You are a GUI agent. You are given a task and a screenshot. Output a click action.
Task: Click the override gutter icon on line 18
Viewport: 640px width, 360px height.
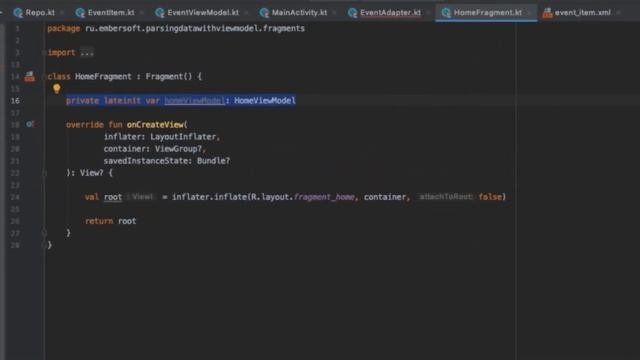tap(30, 124)
